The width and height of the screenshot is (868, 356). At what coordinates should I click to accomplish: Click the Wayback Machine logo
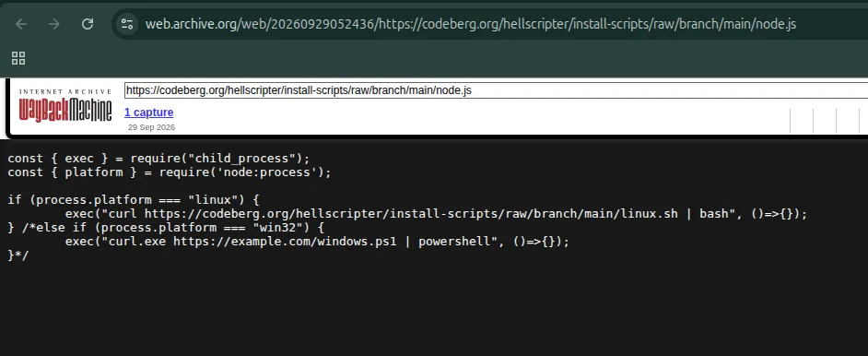point(65,106)
